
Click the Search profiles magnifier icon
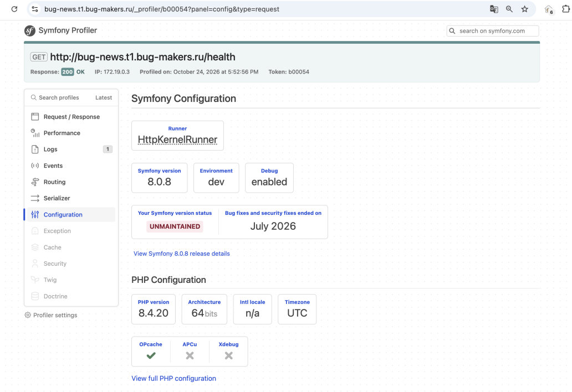pyautogui.click(x=34, y=97)
